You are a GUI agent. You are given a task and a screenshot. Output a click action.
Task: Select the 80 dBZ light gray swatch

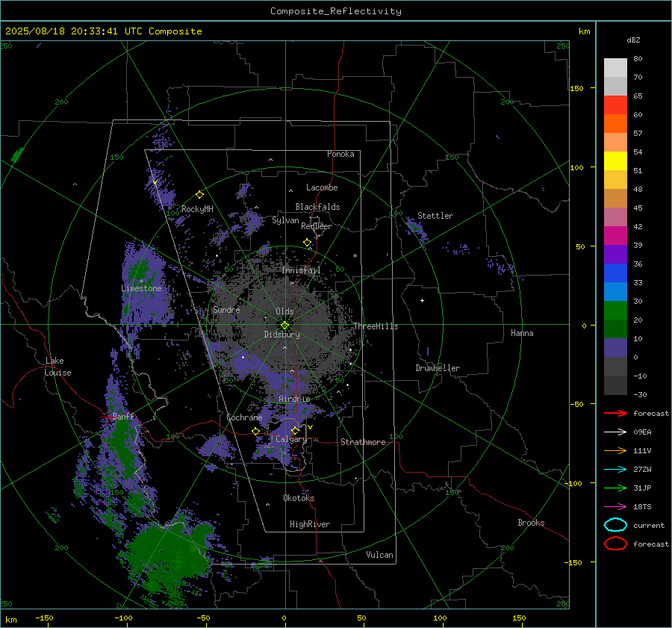pos(615,68)
